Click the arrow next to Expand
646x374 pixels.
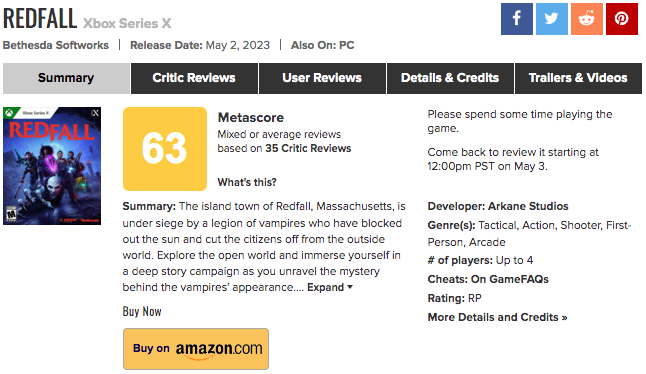tap(350, 287)
